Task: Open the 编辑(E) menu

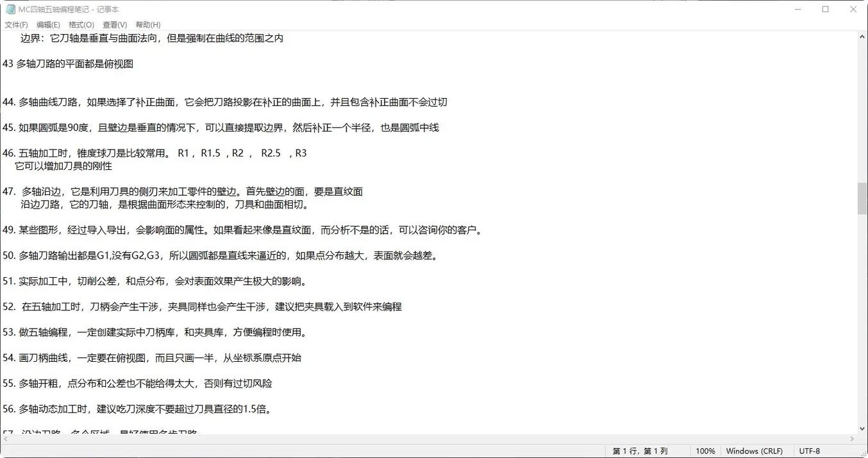Action: pyautogui.click(x=48, y=24)
